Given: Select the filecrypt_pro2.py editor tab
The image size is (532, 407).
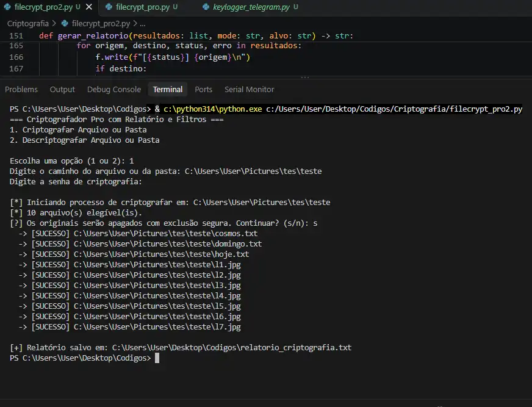Looking at the screenshot, I should coord(43,7).
